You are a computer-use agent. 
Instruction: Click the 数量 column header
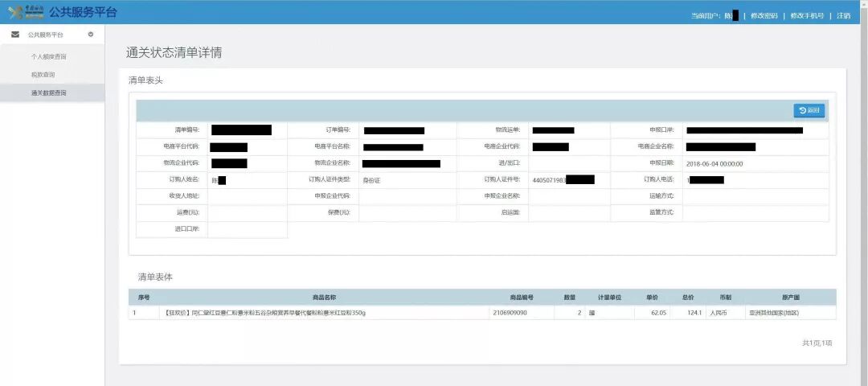(x=570, y=298)
